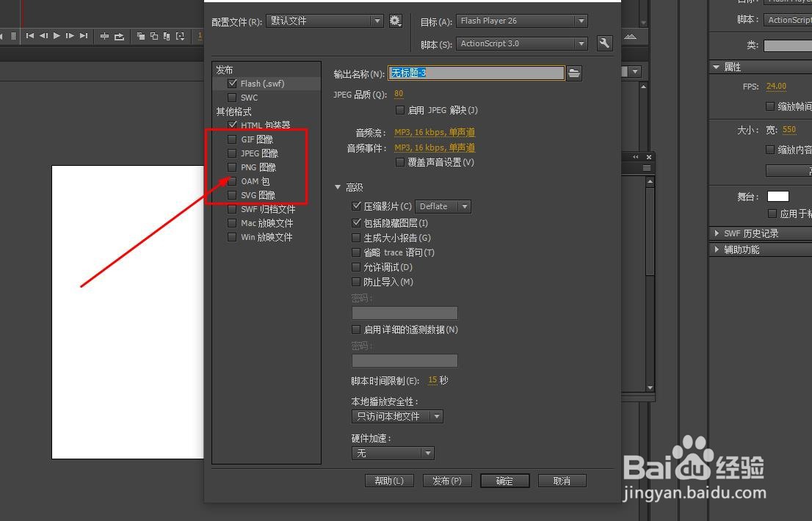Collapse the 高级 section
Viewport: 812px width, 521px height.
pos(338,187)
